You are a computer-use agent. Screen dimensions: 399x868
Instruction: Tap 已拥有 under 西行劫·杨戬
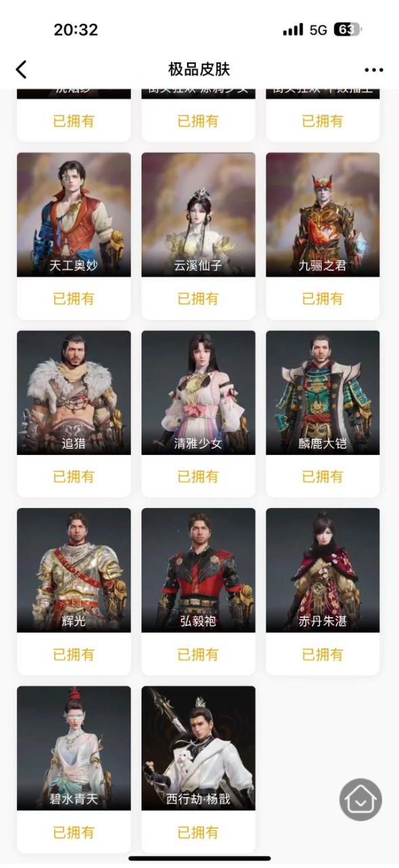(x=198, y=832)
